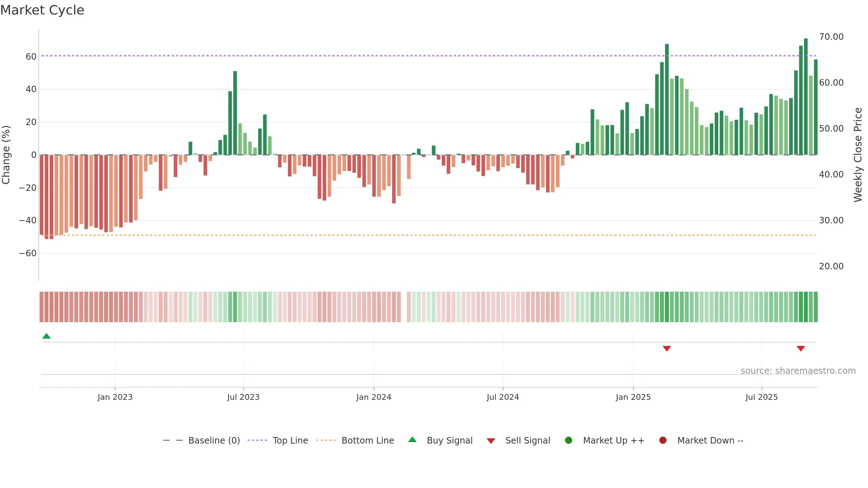
Task: Toggle the Buy Signal legend entry
Action: coord(440,441)
